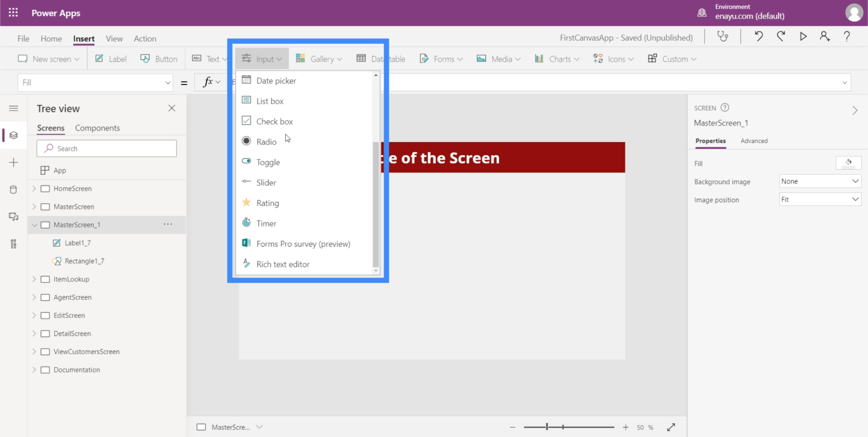The width and height of the screenshot is (868, 437).
Task: Insert a Rich text editor
Action: tap(304, 264)
